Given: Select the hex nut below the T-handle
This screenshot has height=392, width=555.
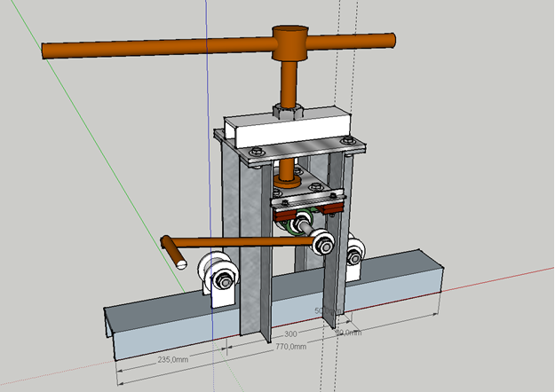Looking at the screenshot, I should pos(288,111).
